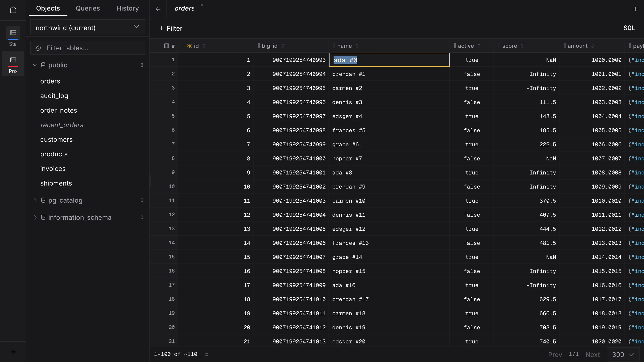Expand the information_schema schema
The width and height of the screenshot is (644, 362).
[35, 217]
